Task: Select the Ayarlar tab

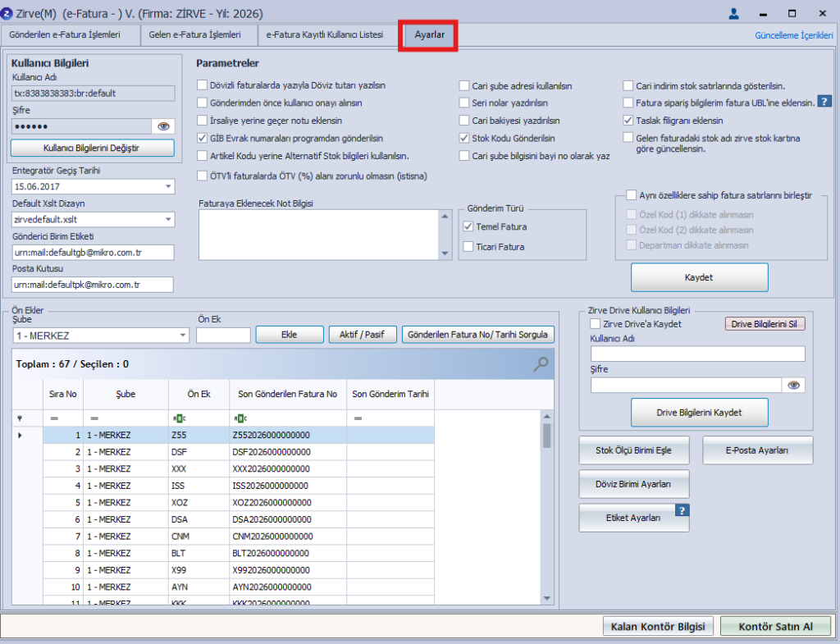Action: coord(429,34)
